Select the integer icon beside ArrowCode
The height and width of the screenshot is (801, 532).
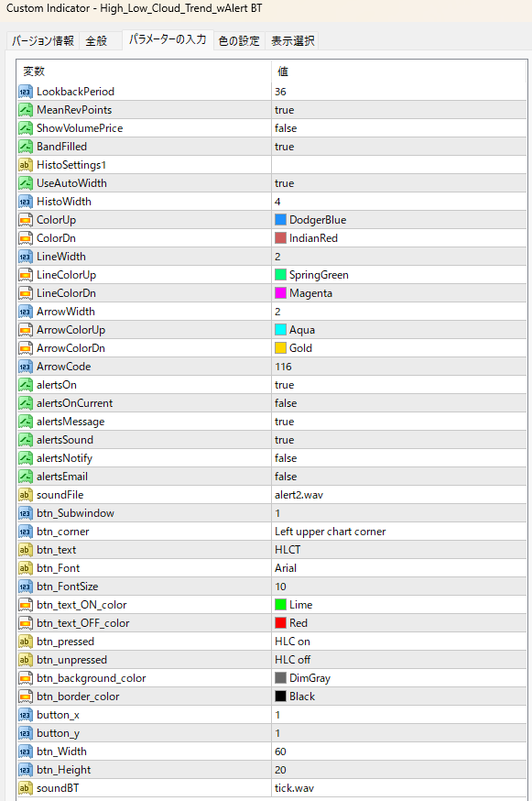[25, 367]
